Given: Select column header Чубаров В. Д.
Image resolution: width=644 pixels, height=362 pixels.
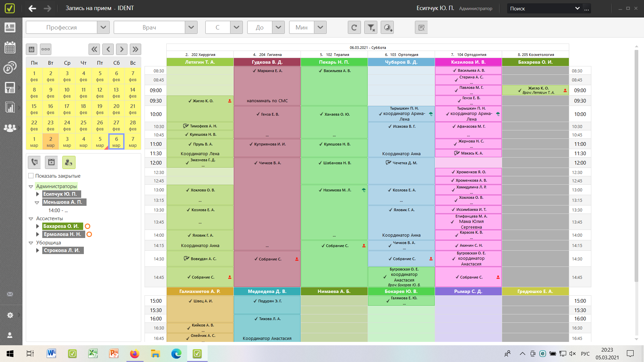Looking at the screenshot, I should (401, 62).
